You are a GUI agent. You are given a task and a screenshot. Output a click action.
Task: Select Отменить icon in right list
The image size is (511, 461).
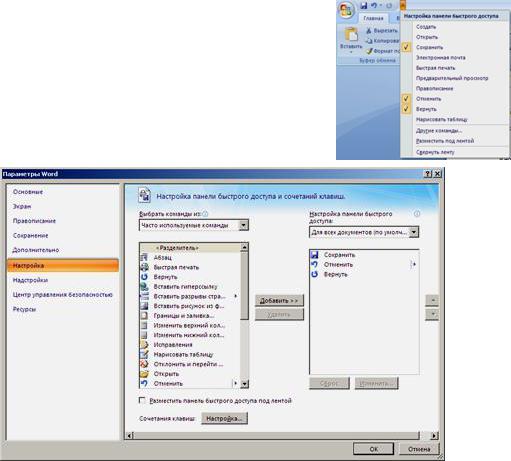point(314,264)
